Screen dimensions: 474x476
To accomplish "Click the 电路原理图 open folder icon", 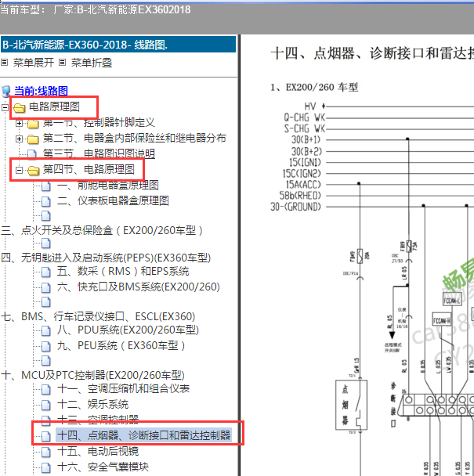I will (x=19, y=107).
